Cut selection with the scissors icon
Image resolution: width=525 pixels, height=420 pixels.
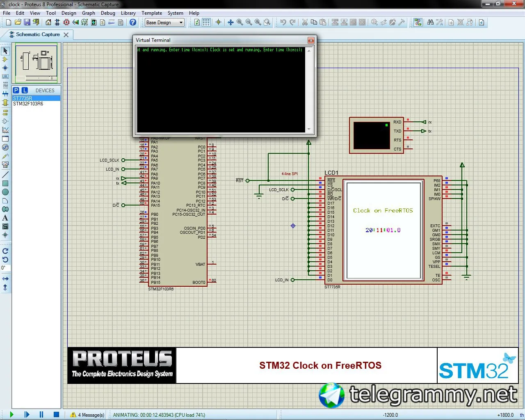coord(305,23)
